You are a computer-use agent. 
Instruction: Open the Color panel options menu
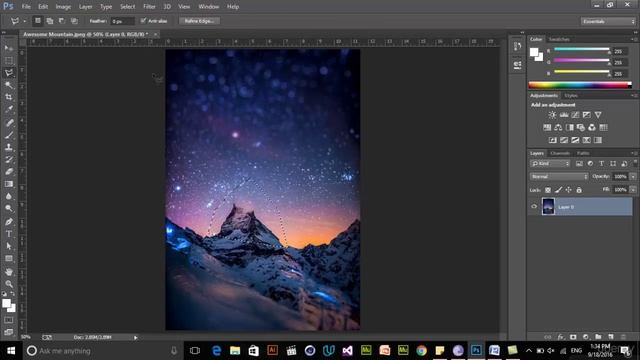coord(634,39)
